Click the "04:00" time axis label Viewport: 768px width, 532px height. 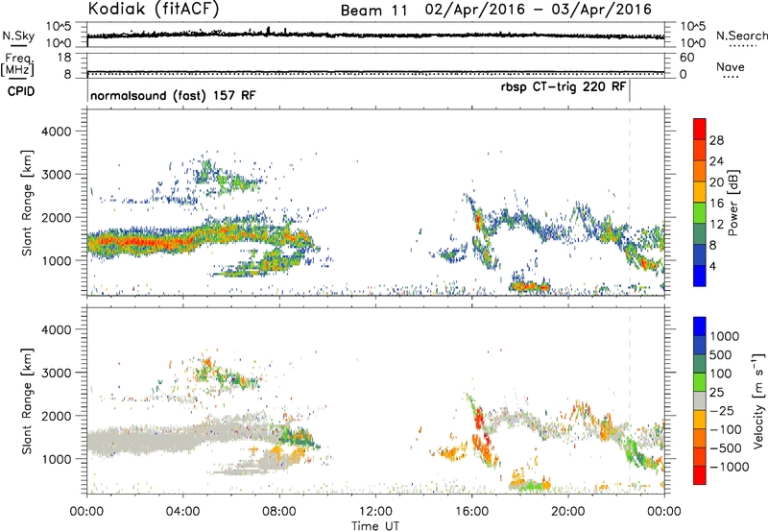tap(183, 512)
